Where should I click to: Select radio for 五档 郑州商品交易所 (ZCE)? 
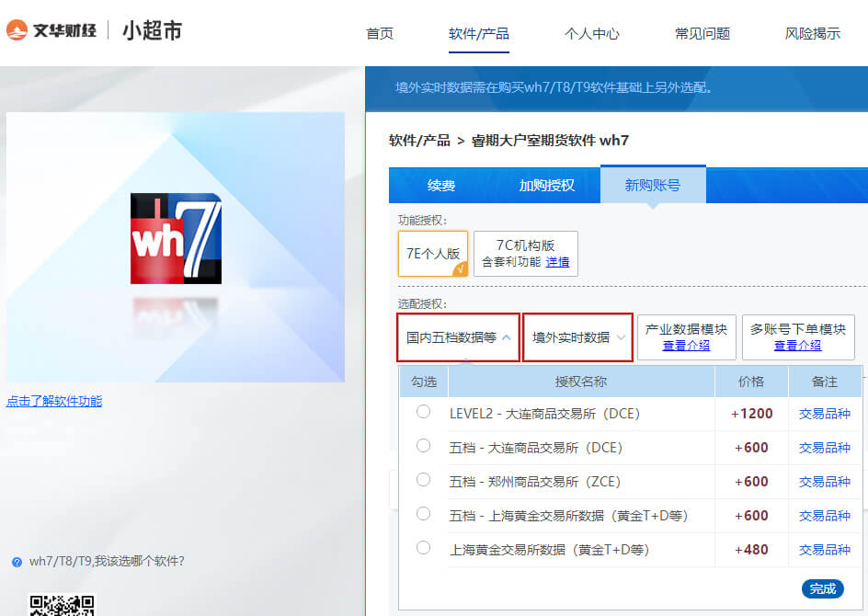click(x=424, y=479)
